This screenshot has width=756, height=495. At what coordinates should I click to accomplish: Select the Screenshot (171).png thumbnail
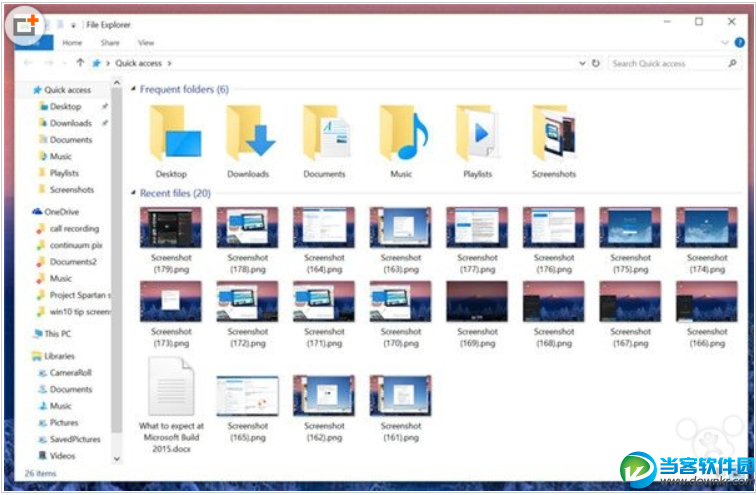(324, 301)
